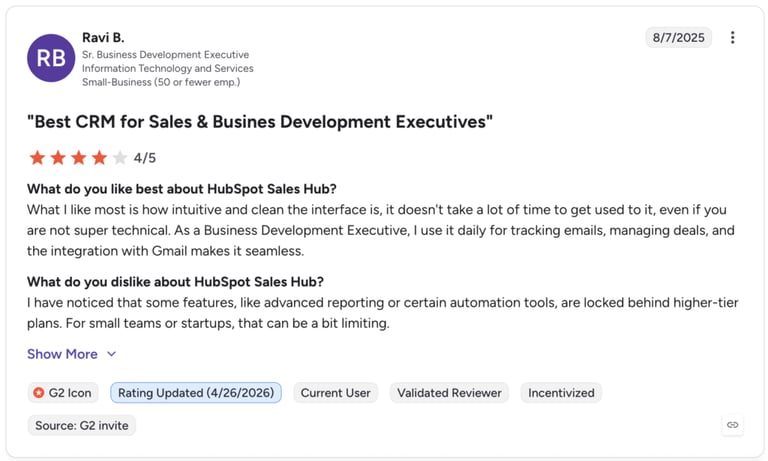Click the Rating Updated (4/26/2026) badge
Screen dimensions: 768x461
[196, 393]
